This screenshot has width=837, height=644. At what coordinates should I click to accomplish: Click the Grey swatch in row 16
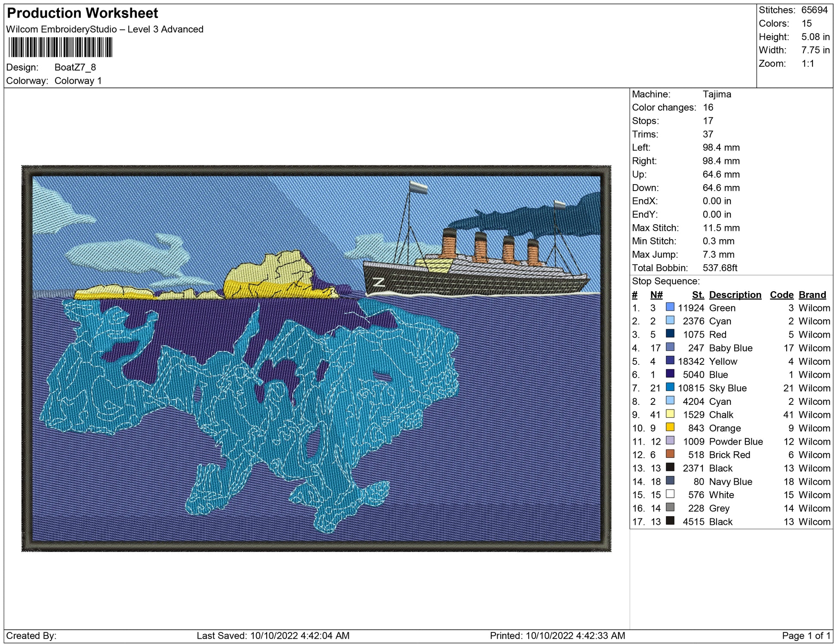click(x=670, y=507)
